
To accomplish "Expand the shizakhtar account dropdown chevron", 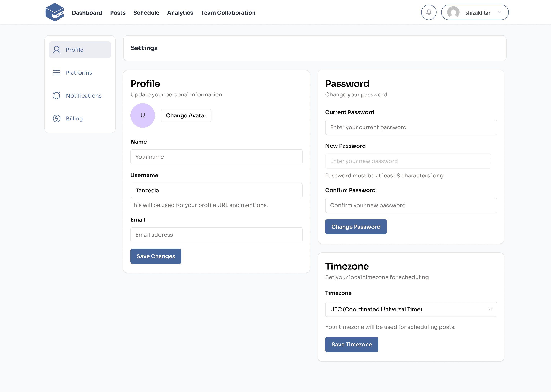I will pyautogui.click(x=500, y=12).
